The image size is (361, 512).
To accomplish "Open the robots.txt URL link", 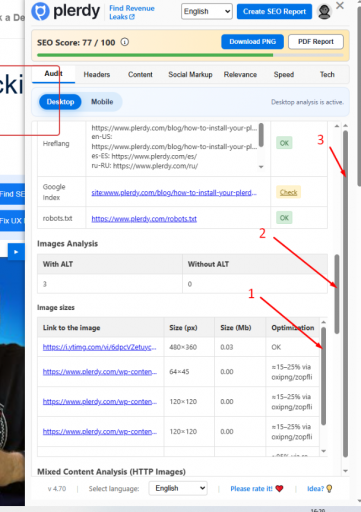I will 144,219.
